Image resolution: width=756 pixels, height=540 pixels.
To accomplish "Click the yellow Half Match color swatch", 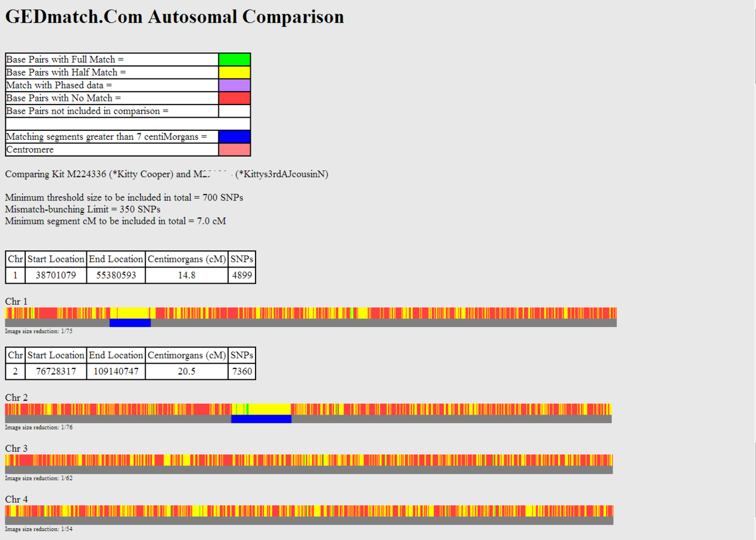I will [x=235, y=73].
